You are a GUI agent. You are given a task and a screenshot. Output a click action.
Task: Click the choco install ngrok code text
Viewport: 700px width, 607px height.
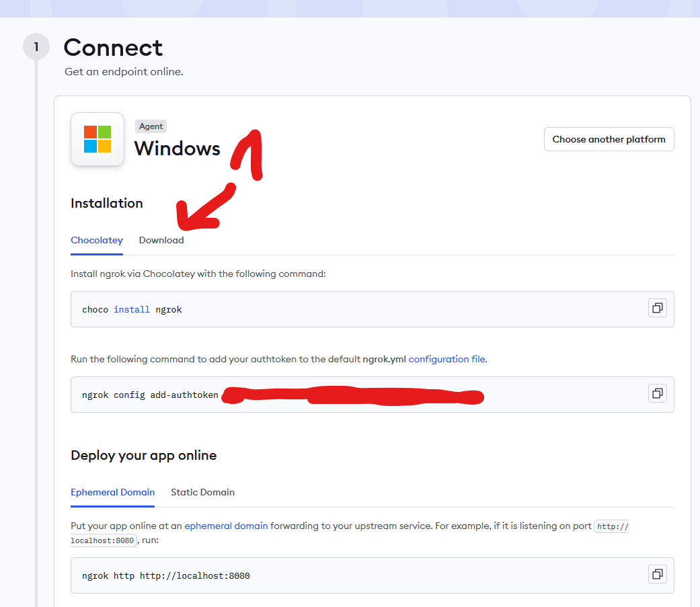pyautogui.click(x=132, y=309)
